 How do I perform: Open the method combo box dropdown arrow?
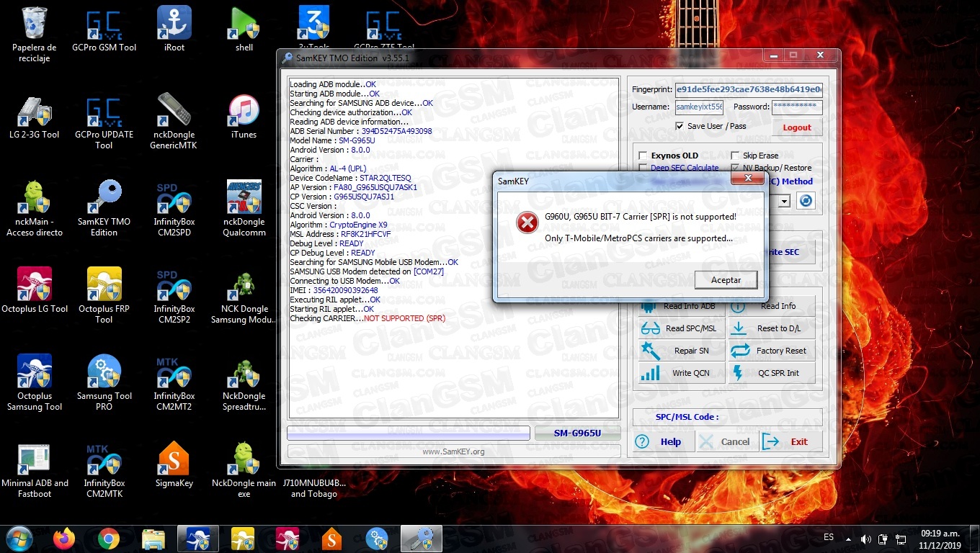784,202
